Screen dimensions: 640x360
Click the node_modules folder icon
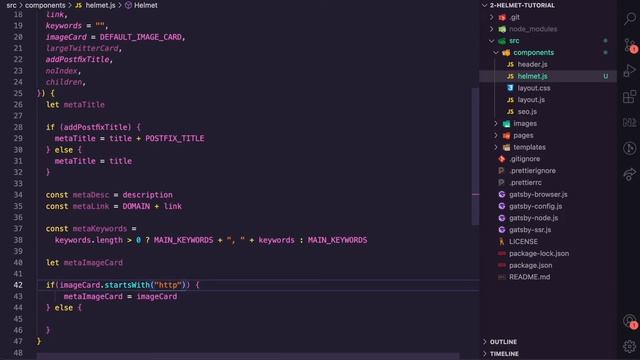tap(502, 29)
